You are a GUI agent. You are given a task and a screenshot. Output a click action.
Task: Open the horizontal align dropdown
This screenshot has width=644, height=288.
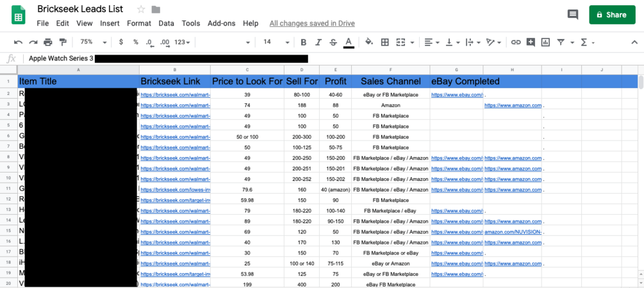point(432,42)
